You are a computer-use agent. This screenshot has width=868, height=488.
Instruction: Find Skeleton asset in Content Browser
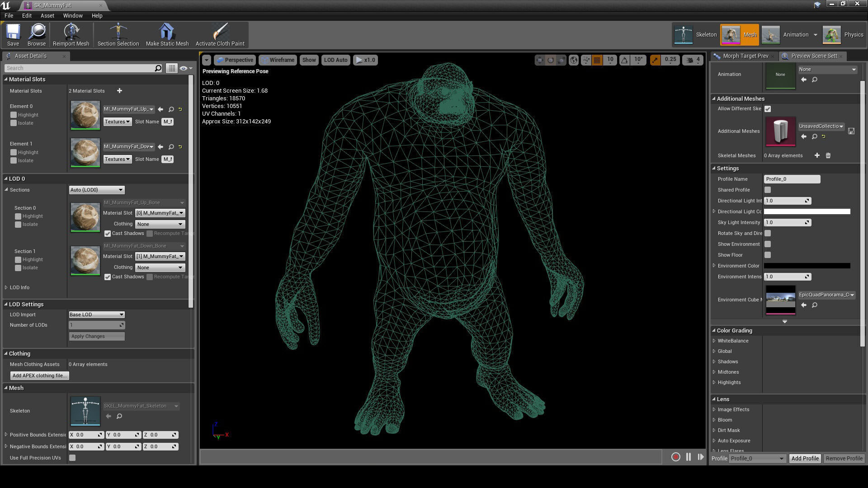tap(119, 416)
